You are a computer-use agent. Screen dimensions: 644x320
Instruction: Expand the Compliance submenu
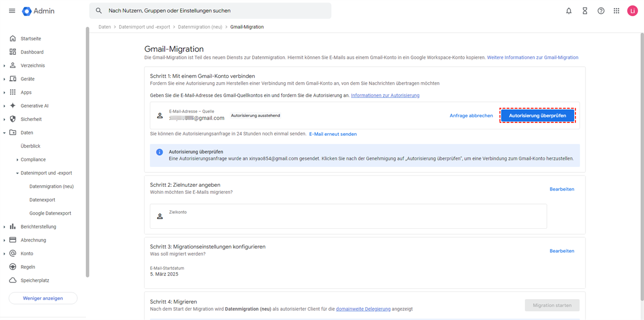coord(17,159)
